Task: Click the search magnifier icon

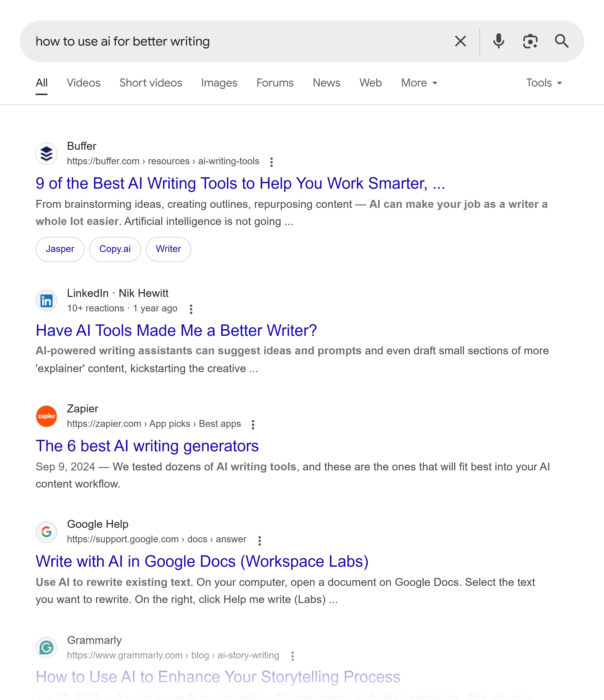Action: [x=561, y=41]
